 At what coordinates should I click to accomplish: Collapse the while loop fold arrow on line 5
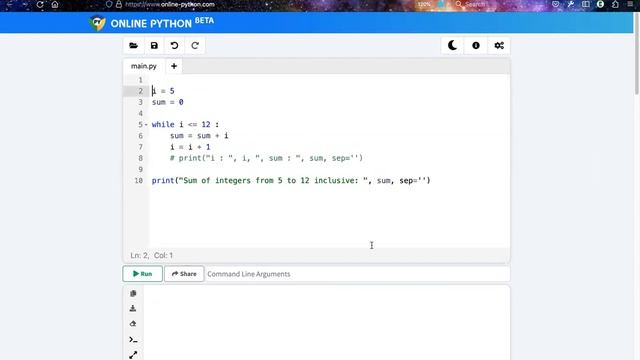click(146, 124)
